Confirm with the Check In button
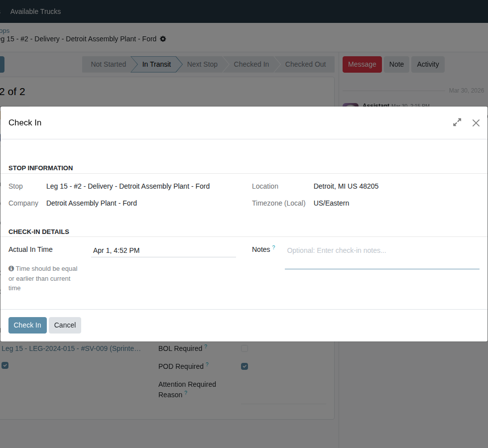Screen dimensions: 488x448 [x=27, y=325]
